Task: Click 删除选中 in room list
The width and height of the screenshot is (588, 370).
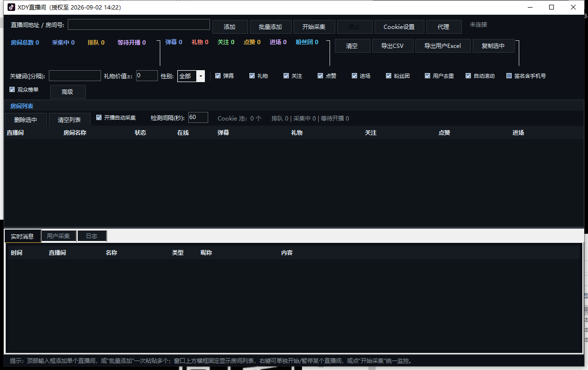Action: point(26,120)
